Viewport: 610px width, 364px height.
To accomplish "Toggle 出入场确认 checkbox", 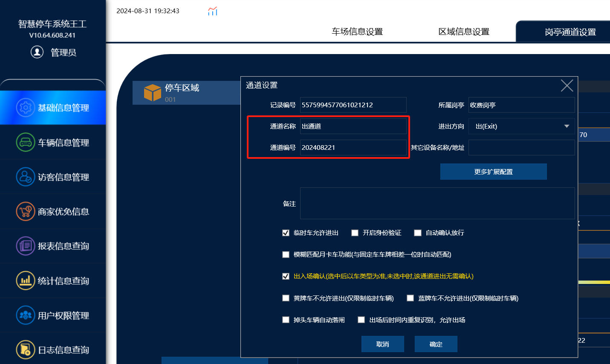I will click(x=286, y=276).
